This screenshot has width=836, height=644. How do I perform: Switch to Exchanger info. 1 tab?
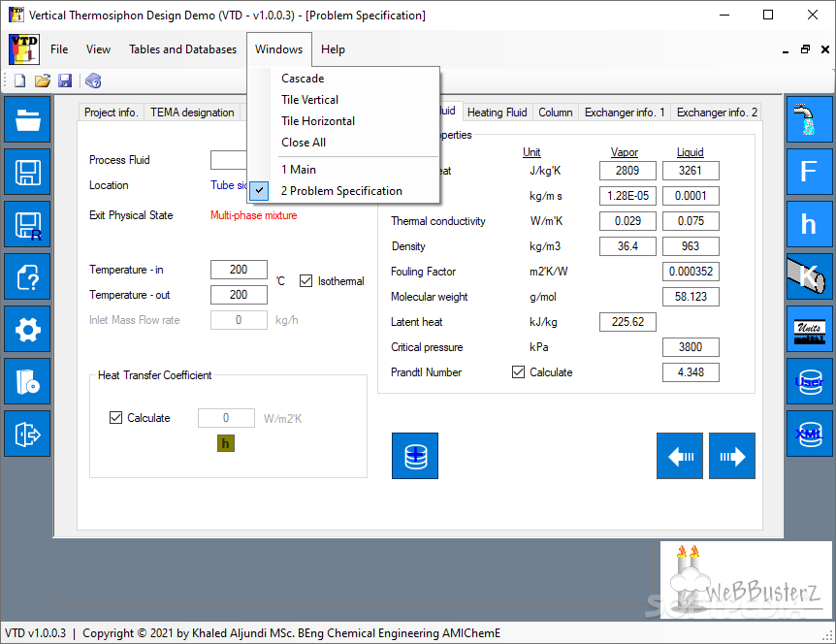point(625,113)
